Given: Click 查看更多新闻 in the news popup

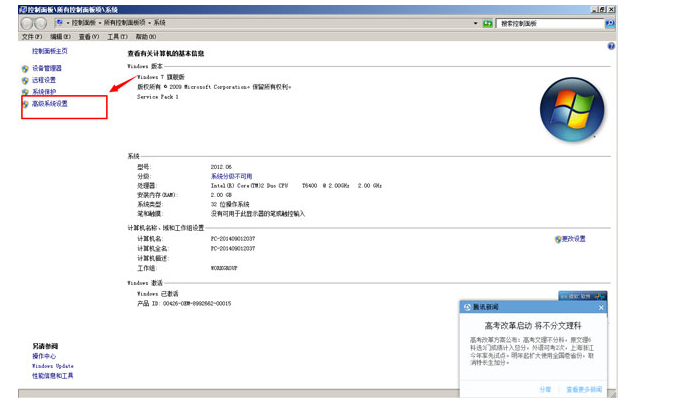Looking at the screenshot, I should click(x=584, y=389).
